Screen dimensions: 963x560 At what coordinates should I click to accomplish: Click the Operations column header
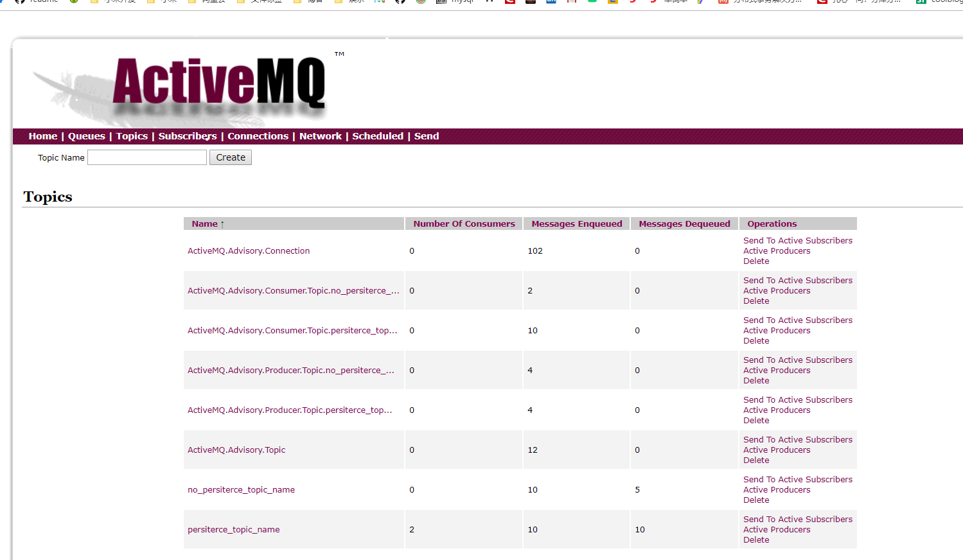click(x=772, y=223)
